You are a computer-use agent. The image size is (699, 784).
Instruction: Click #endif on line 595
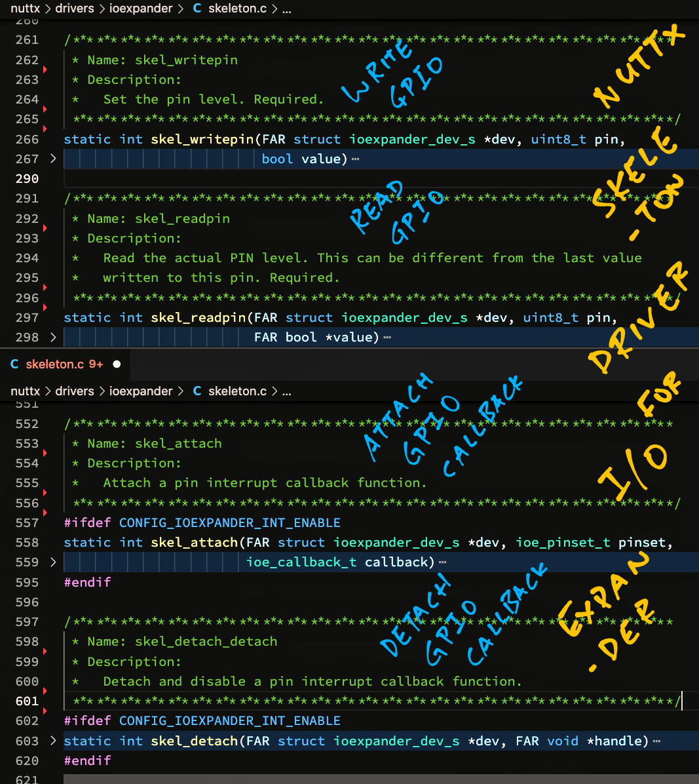coord(87,583)
